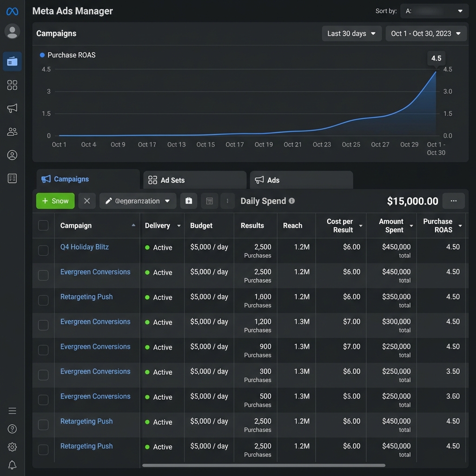Click the horizontal scrollbar below the table
This screenshot has height=476, width=476.
(x=264, y=465)
